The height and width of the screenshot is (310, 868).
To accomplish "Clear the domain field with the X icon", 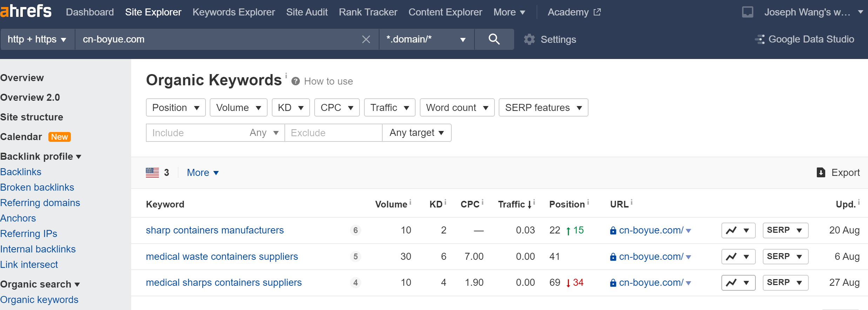I will (x=366, y=39).
